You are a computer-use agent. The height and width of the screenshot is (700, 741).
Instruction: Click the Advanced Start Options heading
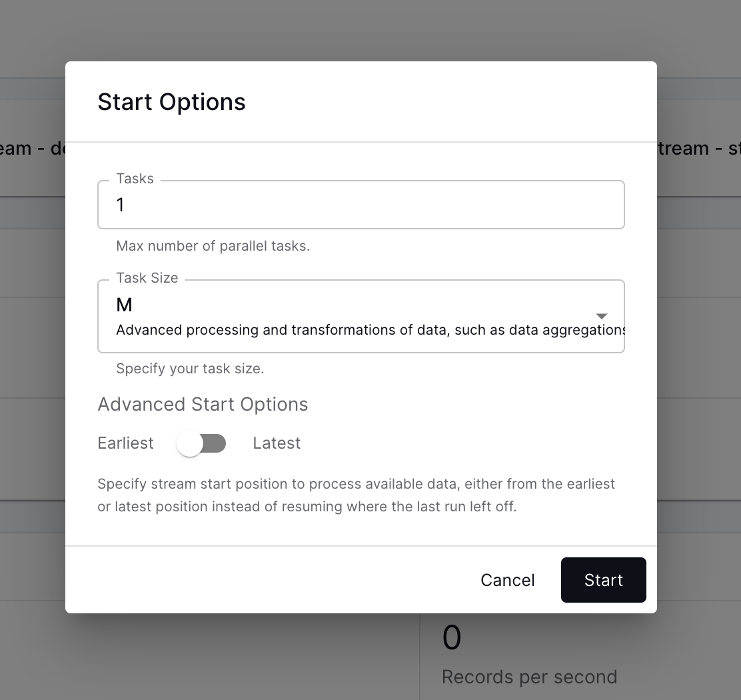pyautogui.click(x=203, y=405)
